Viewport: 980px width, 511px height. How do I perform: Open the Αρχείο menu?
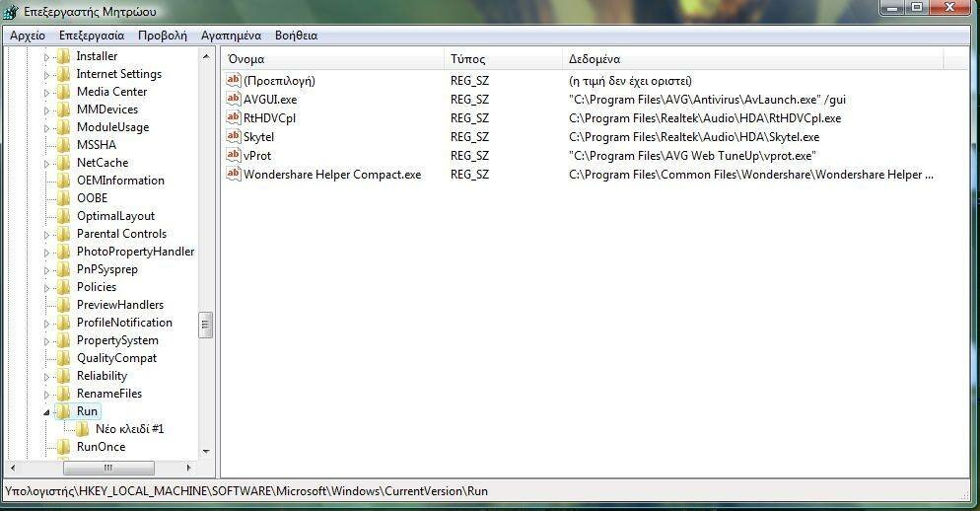click(28, 36)
